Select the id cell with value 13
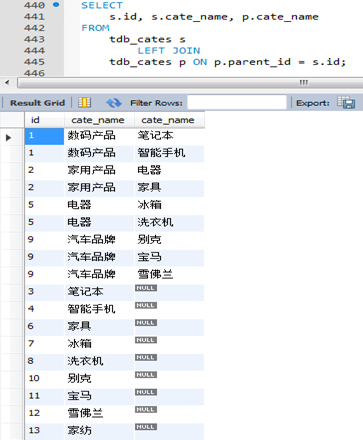The image size is (363, 440). [44, 431]
